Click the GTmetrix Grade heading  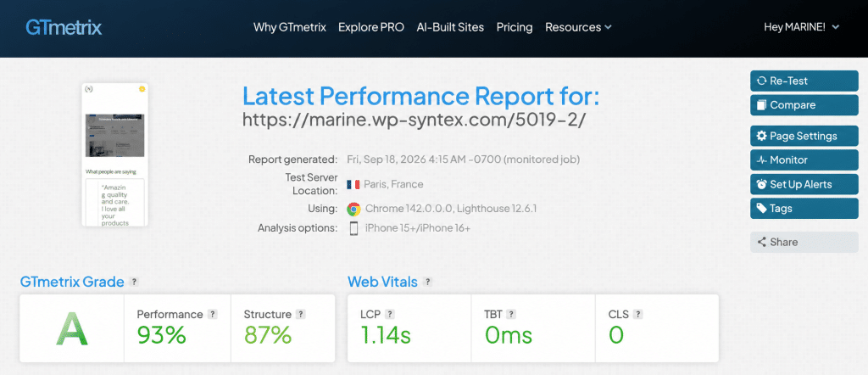72,282
